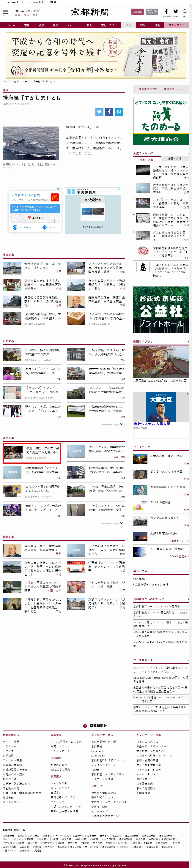Image resolution: width=192 pixels, height=868 pixels.
Task: Select the 京都・滋賀 ranking tab
Action: pyautogui.click(x=147, y=160)
